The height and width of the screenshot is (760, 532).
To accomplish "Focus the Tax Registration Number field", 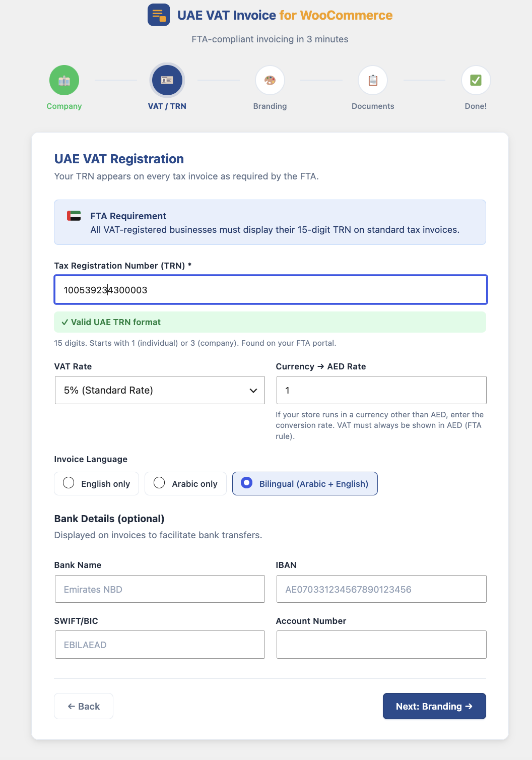I will (271, 290).
